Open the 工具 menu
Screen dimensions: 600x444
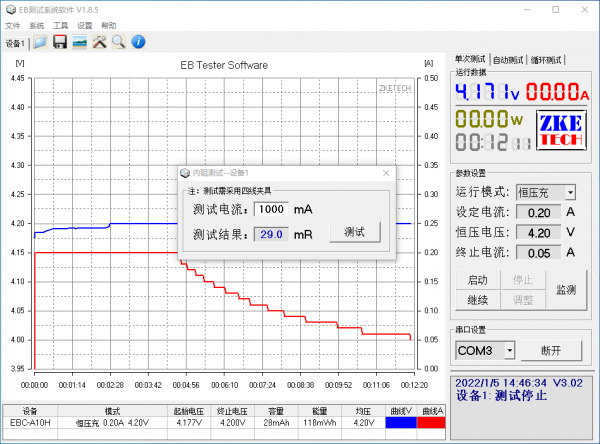pyautogui.click(x=61, y=25)
